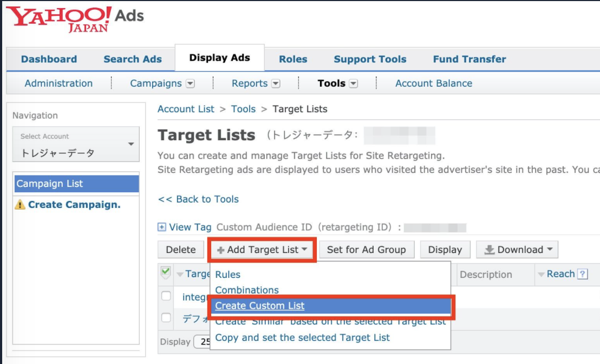
Task: Check the second target list row checkbox
Action: (x=166, y=318)
